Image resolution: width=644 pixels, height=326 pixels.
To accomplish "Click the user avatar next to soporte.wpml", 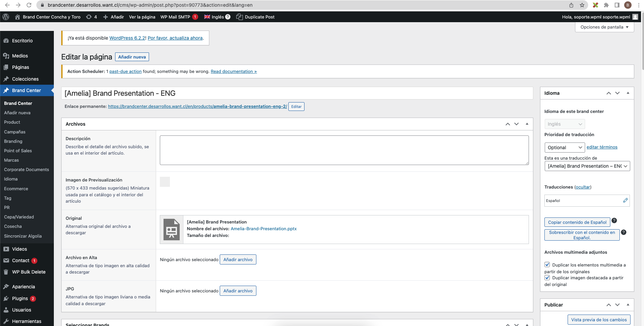I will point(635,17).
